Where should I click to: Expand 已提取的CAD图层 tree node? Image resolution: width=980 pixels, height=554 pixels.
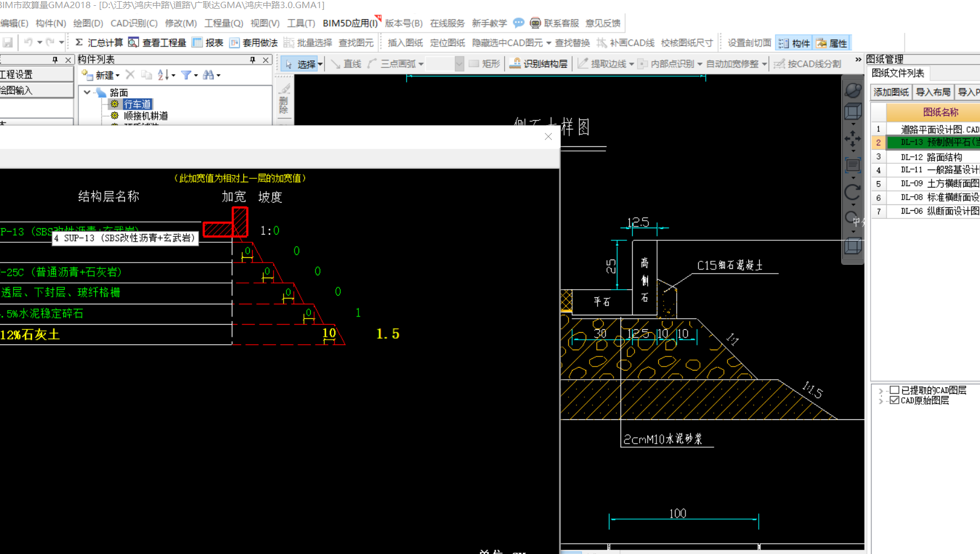(x=881, y=391)
